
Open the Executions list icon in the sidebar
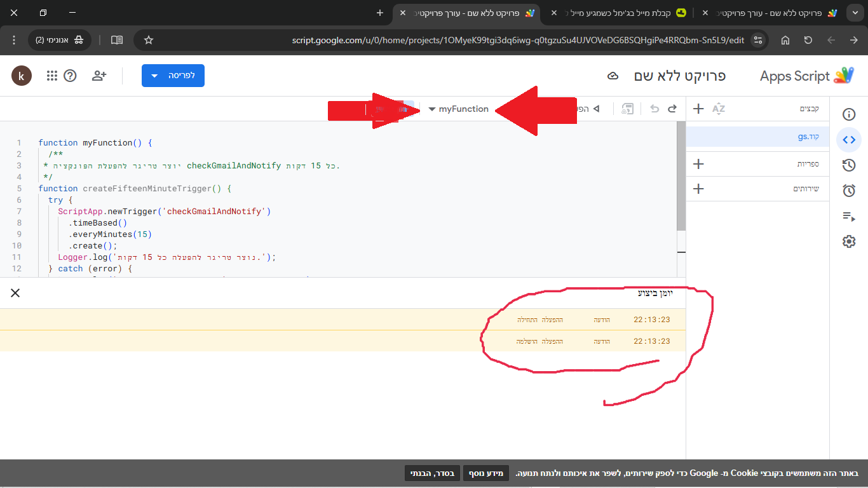pyautogui.click(x=849, y=216)
